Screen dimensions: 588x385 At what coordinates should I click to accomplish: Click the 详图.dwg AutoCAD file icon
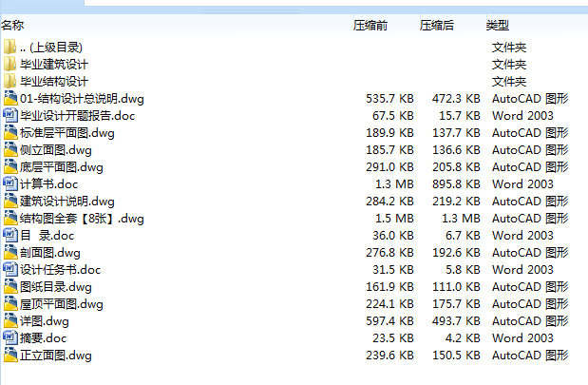[10, 320]
